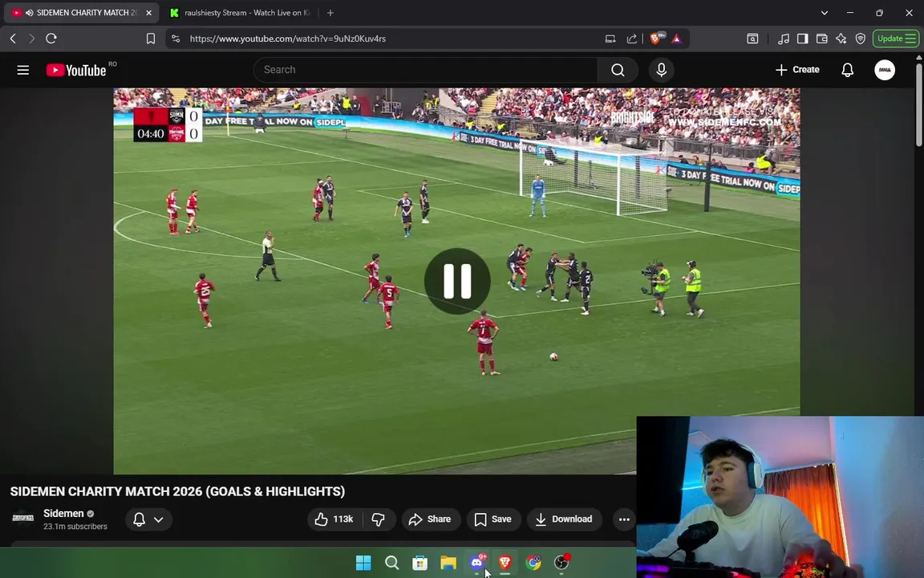This screenshot has height=578, width=924.
Task: Open Windows taskbar search
Action: [x=392, y=563]
